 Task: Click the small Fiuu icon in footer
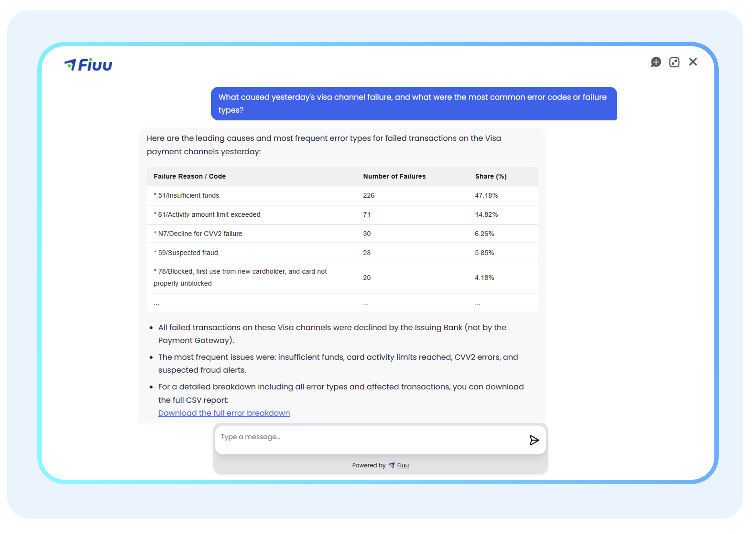[x=391, y=465]
